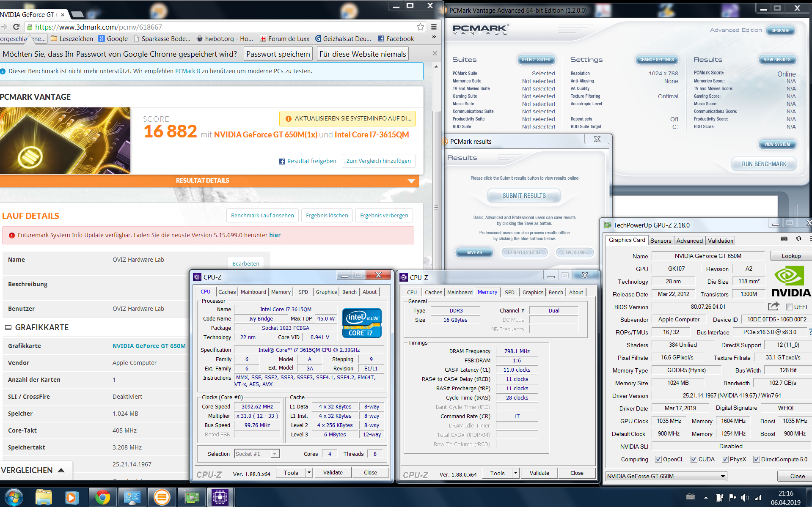
Task: Click the Bus Interface question mark in GPU-Z
Action: pos(810,332)
